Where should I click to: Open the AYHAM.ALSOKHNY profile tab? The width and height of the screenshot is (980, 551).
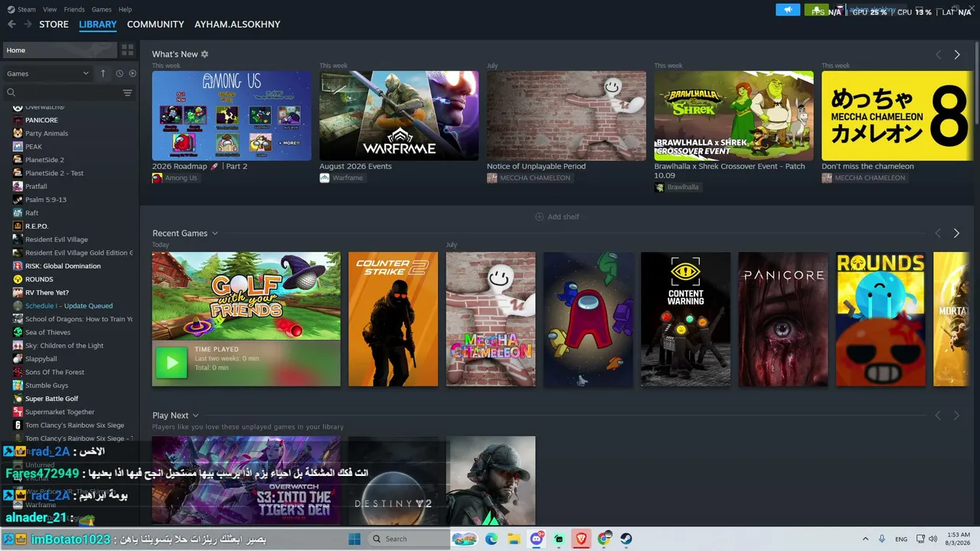click(237, 24)
